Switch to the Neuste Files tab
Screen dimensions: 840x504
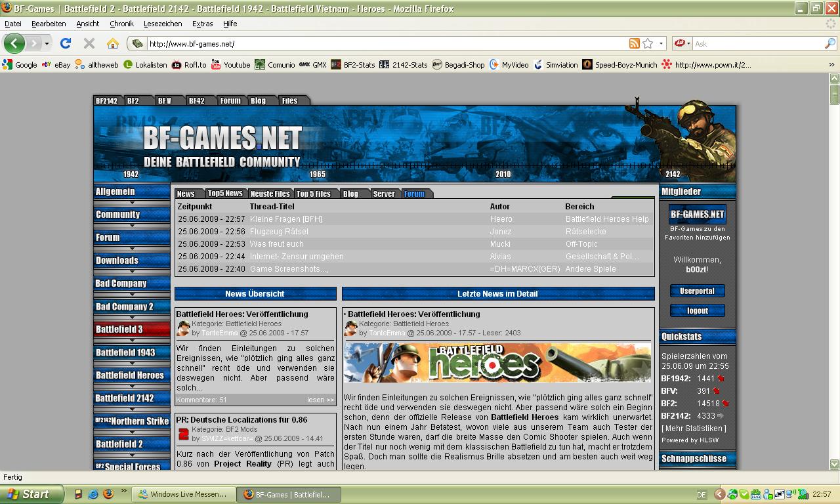pyautogui.click(x=270, y=194)
